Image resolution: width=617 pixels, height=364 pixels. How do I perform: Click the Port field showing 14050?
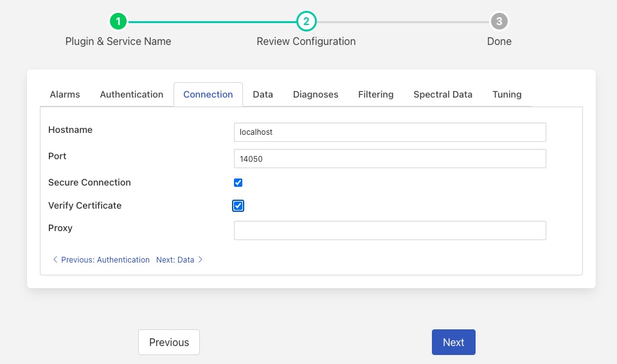(389, 159)
